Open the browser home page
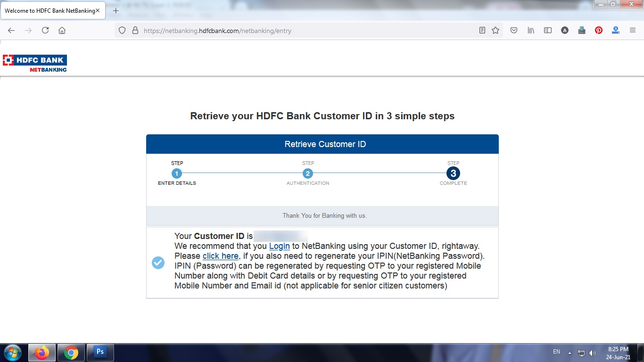The height and width of the screenshot is (362, 644). (x=62, y=30)
